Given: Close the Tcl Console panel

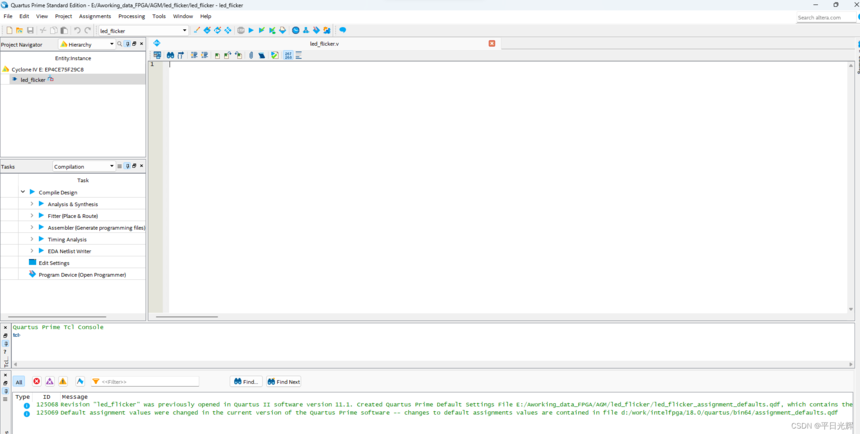Looking at the screenshot, I should [5, 328].
